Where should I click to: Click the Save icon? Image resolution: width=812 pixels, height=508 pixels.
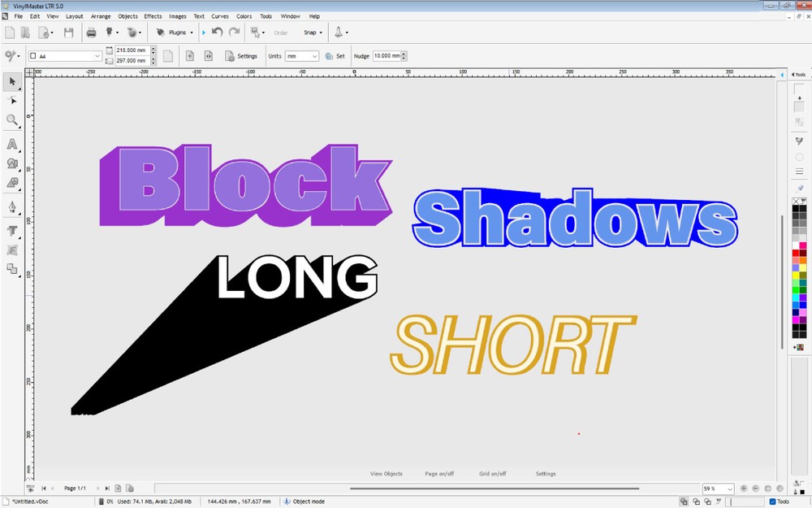pos(70,32)
